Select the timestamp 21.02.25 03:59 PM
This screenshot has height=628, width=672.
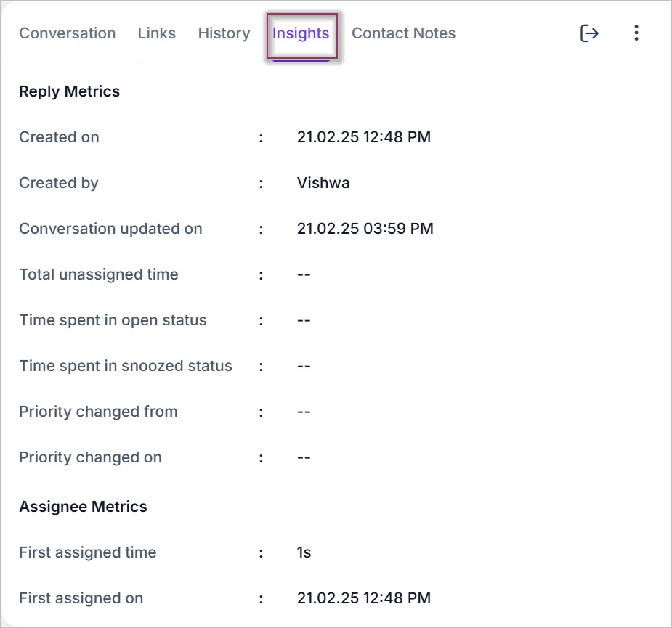(x=365, y=228)
